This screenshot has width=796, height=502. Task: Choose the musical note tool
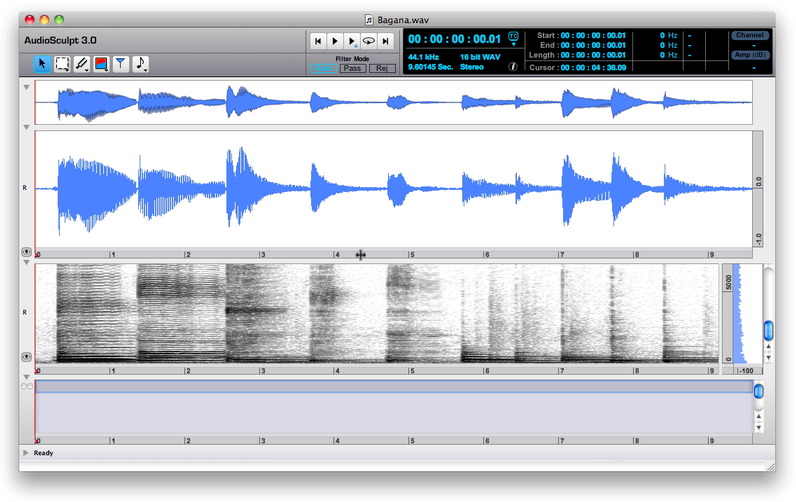click(140, 64)
